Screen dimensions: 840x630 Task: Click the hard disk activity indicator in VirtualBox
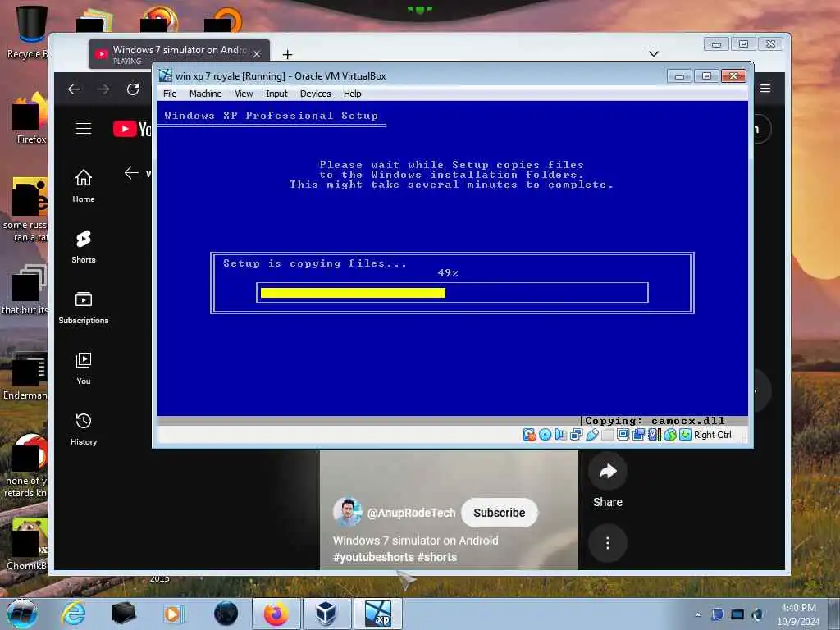[x=529, y=435]
